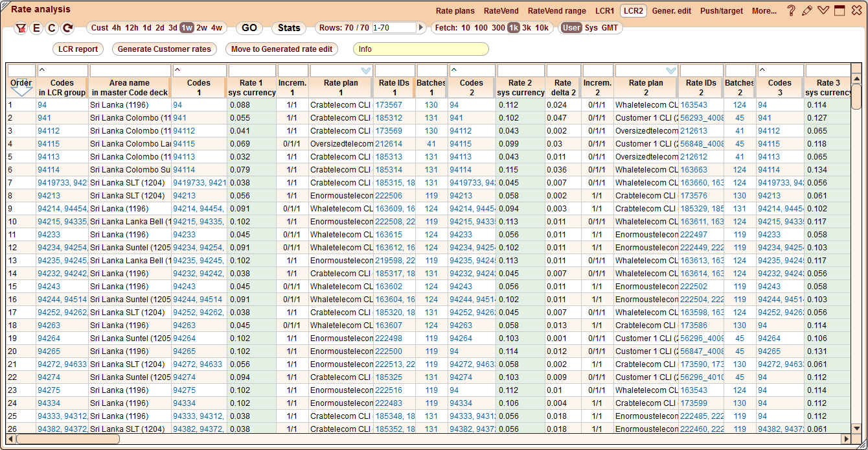Open the help question mark icon
The image size is (868, 450).
click(x=791, y=10)
